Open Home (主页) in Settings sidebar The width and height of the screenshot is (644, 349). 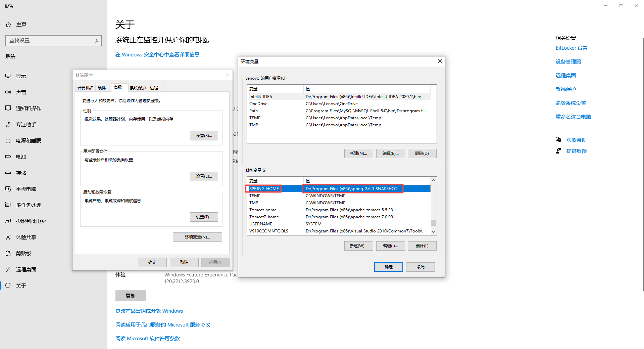(16, 25)
